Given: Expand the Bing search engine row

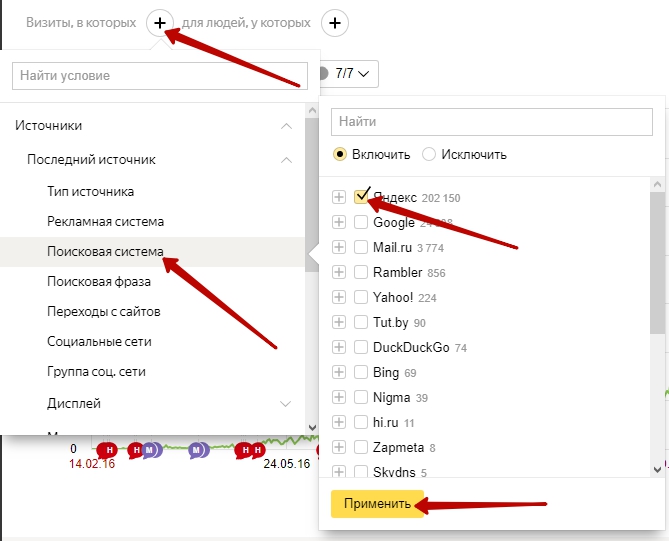Looking at the screenshot, I should click(339, 372).
